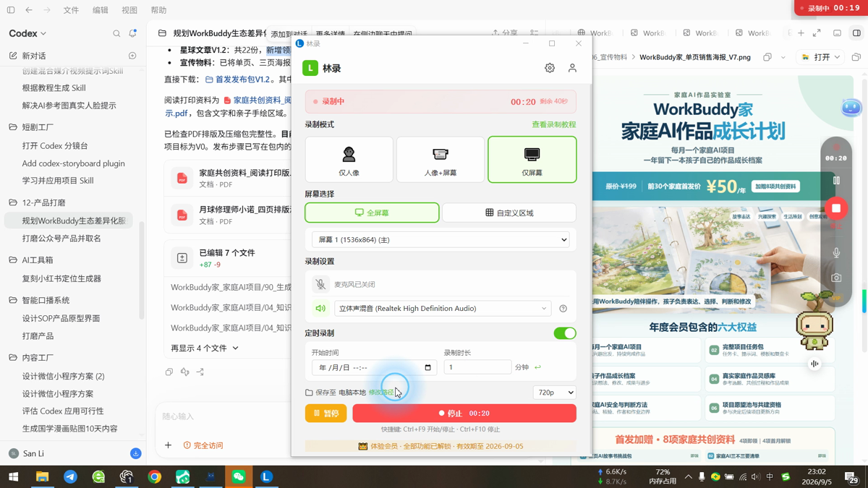
Task: Open the 屏幕 1 (1536x864) dropdown
Action: click(x=441, y=239)
